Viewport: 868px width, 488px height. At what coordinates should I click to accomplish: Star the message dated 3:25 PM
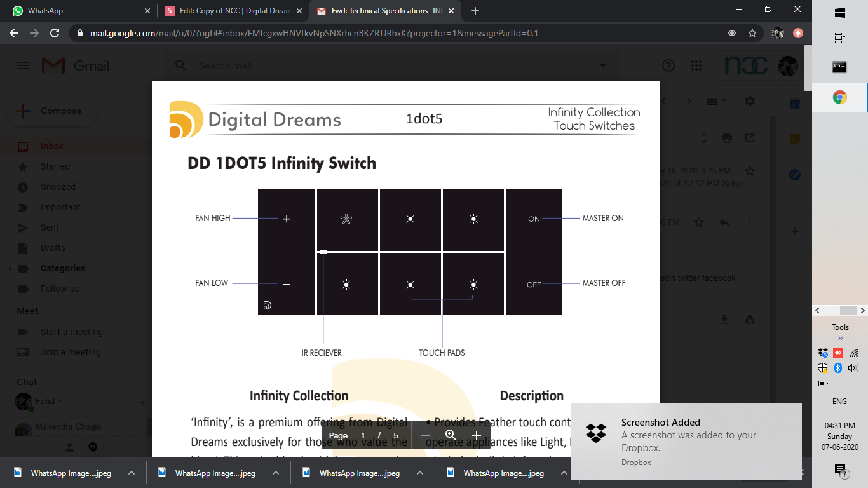tap(750, 171)
